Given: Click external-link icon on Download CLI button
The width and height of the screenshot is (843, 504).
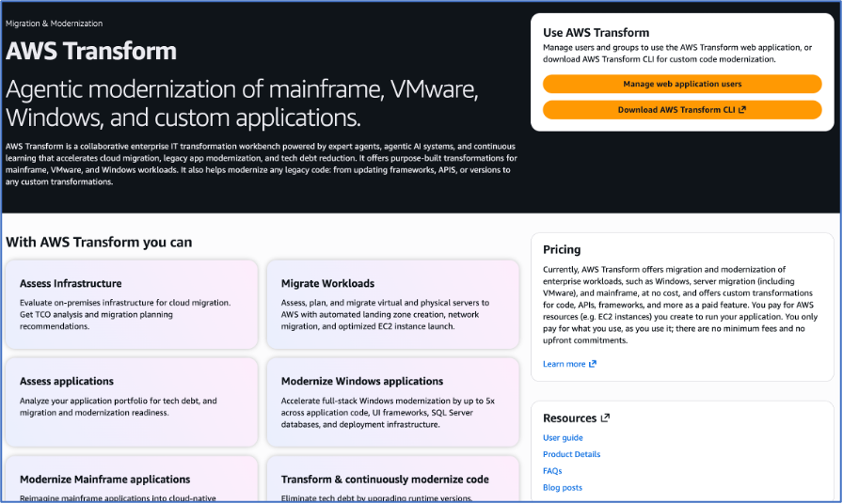Looking at the screenshot, I should tap(742, 110).
